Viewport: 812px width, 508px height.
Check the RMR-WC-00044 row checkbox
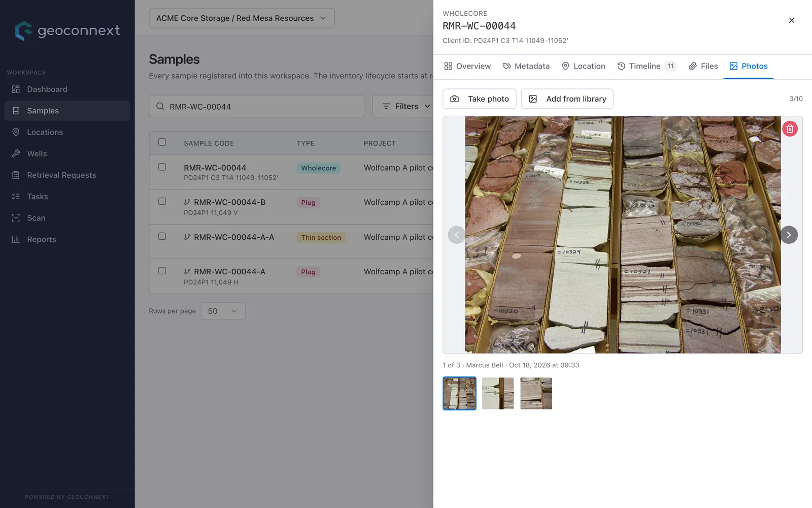click(162, 167)
